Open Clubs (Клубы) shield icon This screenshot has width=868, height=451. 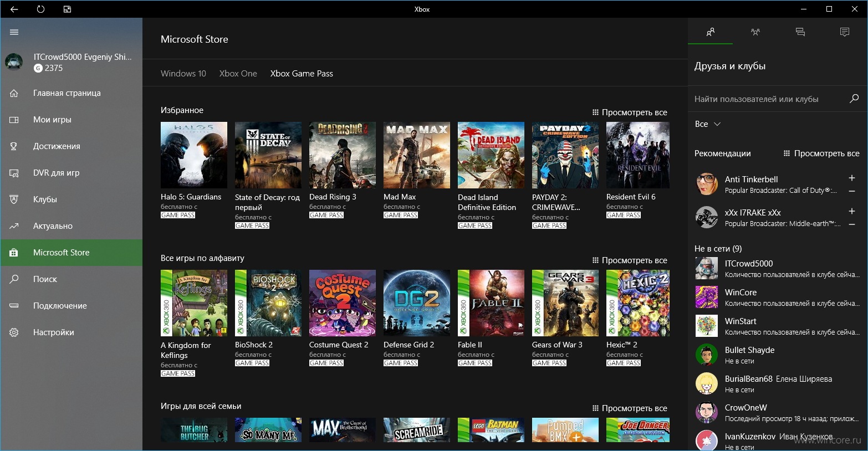coord(14,199)
